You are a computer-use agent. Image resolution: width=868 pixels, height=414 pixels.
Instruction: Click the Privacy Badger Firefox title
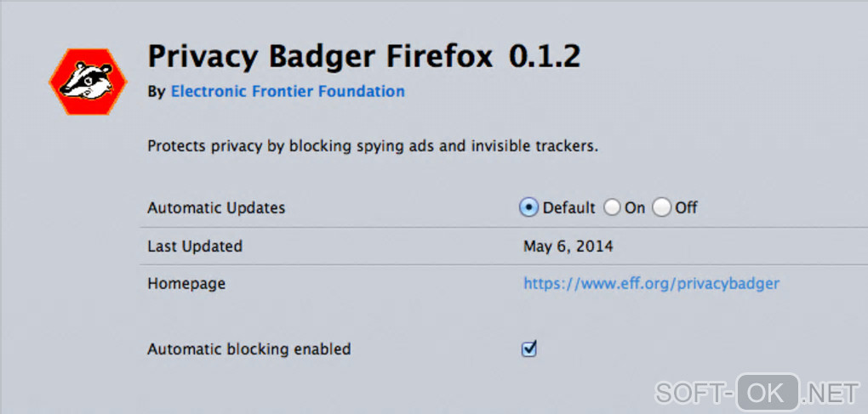coord(320,56)
